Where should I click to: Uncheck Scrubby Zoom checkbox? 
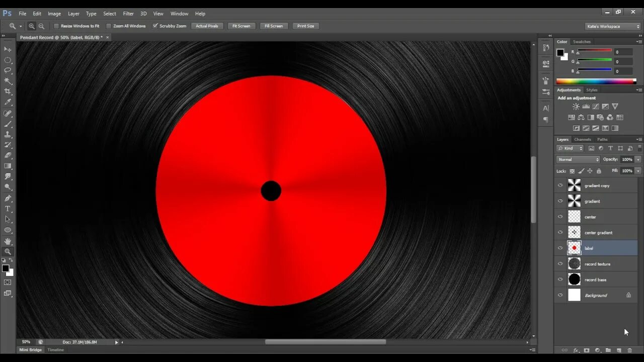click(155, 26)
